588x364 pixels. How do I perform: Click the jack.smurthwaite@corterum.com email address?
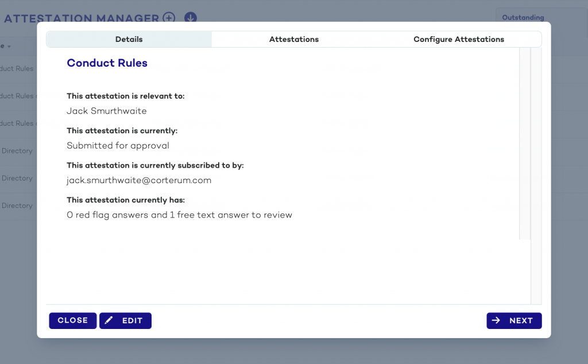[139, 180]
